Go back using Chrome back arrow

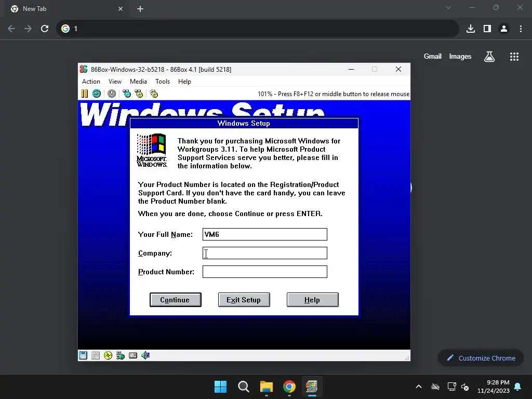pos(11,29)
